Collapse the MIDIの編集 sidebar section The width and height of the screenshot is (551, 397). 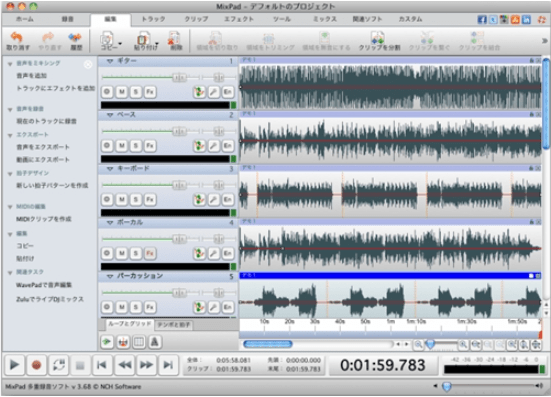coord(10,207)
